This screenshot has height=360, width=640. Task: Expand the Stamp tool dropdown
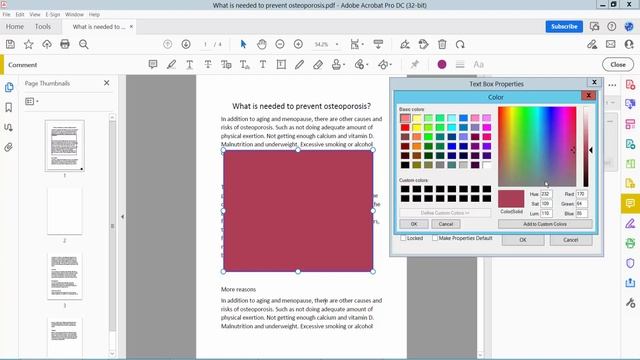click(344, 64)
